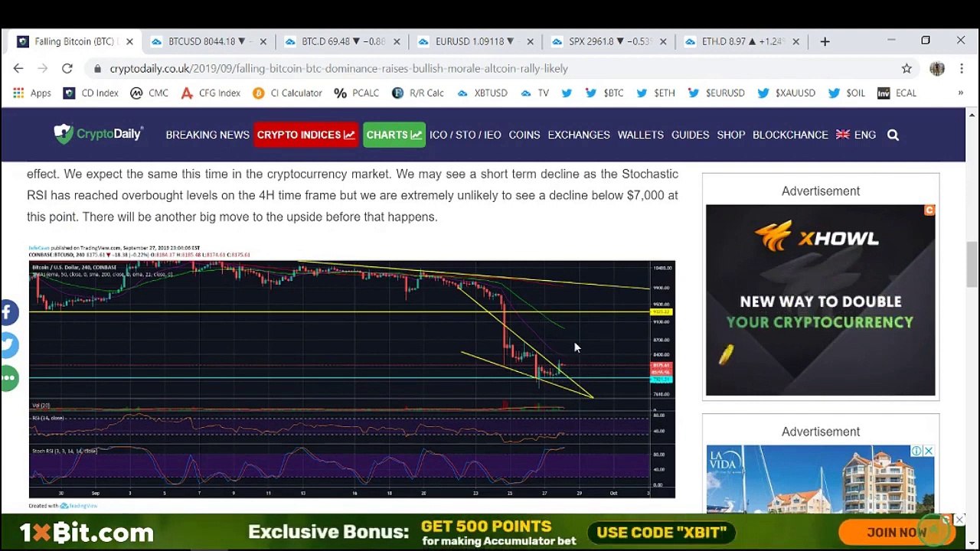Open the BREAKING NEWS menu
The height and width of the screenshot is (551, 980).
[207, 135]
